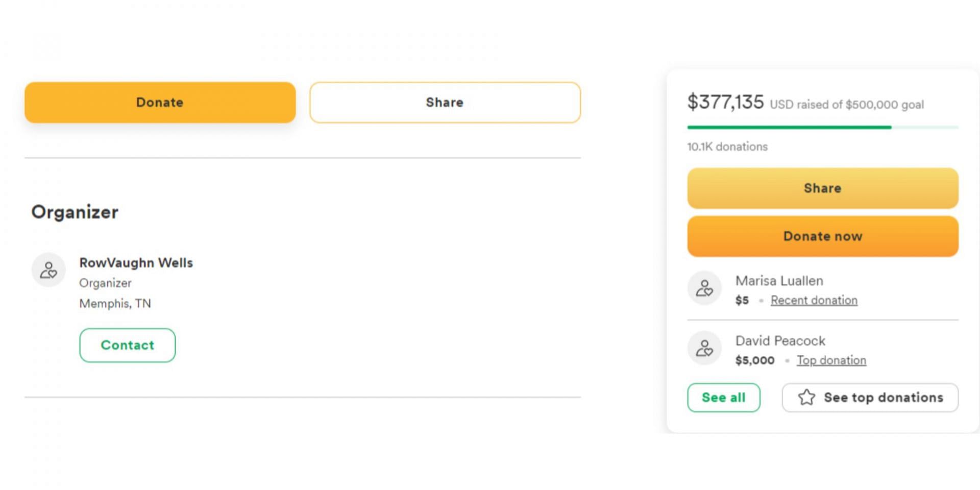
Task: Click the star icon in top donations
Action: [x=806, y=397]
